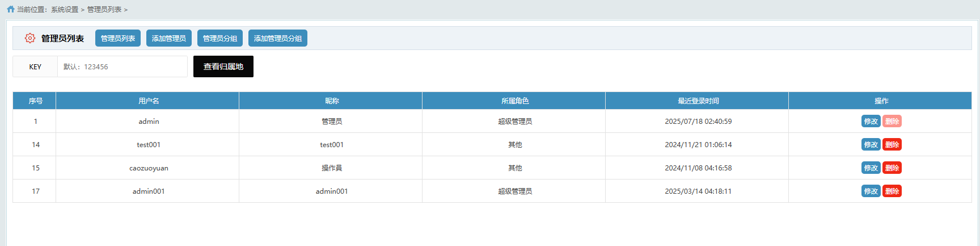
Task: Click the 所属角色 column header
Action: [514, 101]
